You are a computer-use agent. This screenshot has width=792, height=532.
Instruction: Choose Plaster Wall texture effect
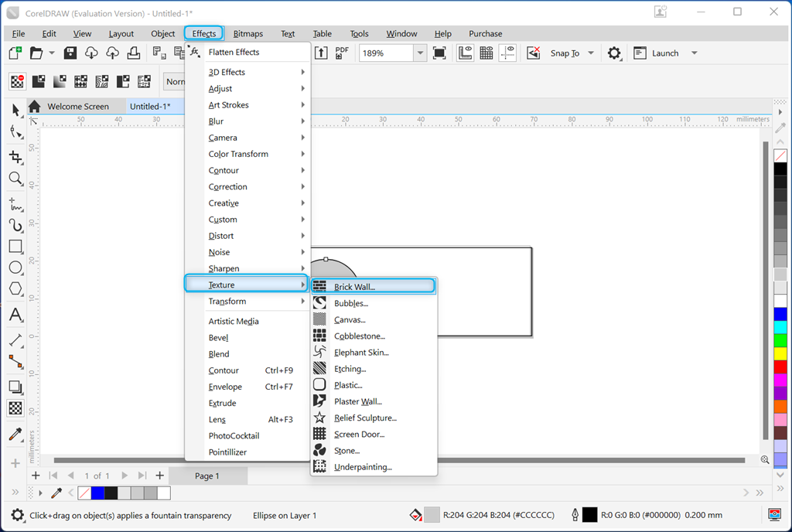[374, 401]
